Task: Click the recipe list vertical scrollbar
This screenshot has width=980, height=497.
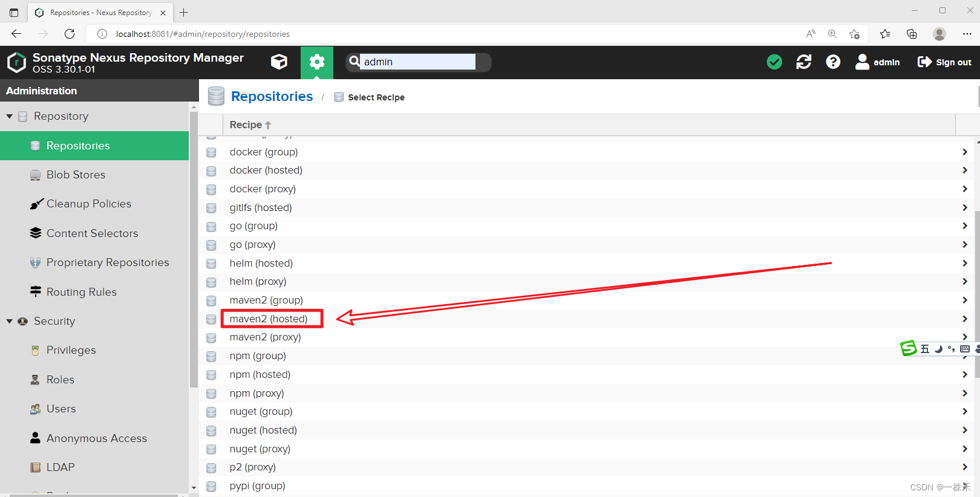Action: click(x=977, y=294)
